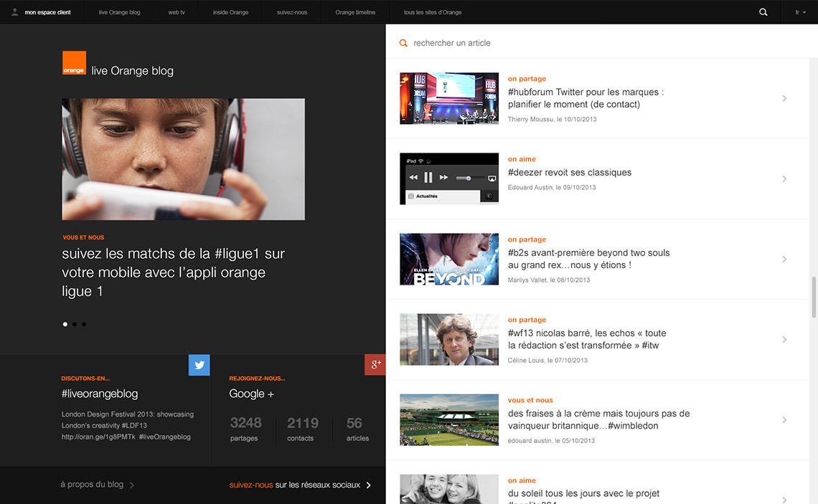Click Marilys Vallet, le 08/10/2013 byline
This screenshot has width=818, height=504.
(x=549, y=280)
